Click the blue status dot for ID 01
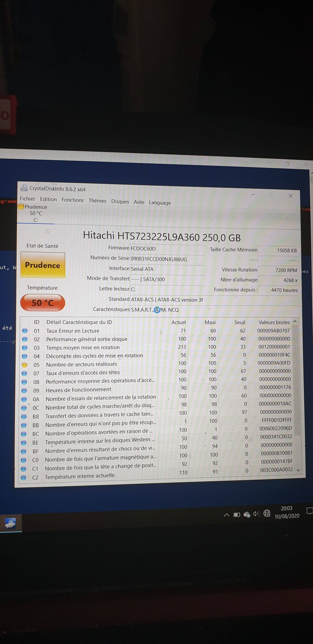Viewport: 313px width, 644px height. click(x=25, y=331)
